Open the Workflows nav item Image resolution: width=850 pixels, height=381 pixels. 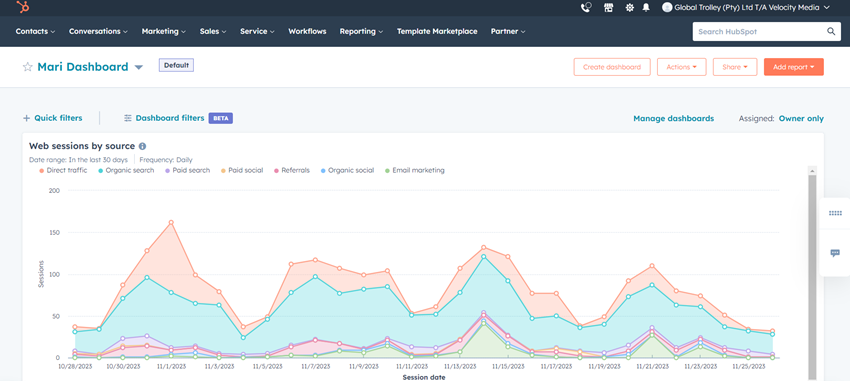point(307,31)
